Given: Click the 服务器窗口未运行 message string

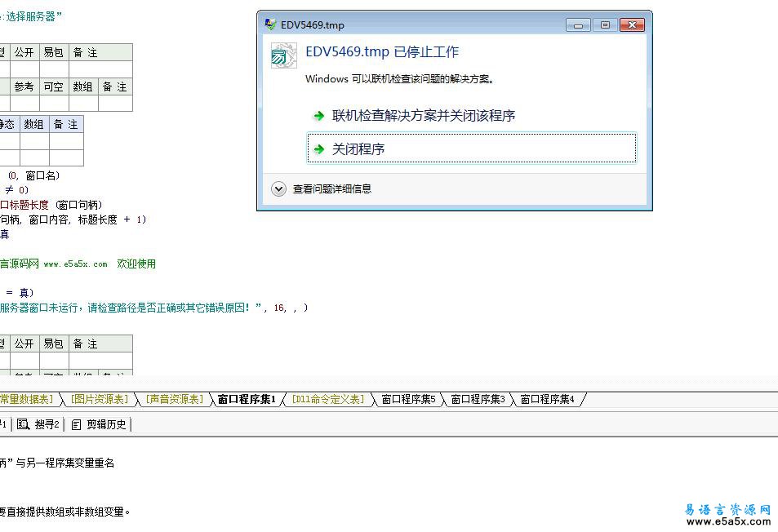Looking at the screenshot, I should coord(130,308).
